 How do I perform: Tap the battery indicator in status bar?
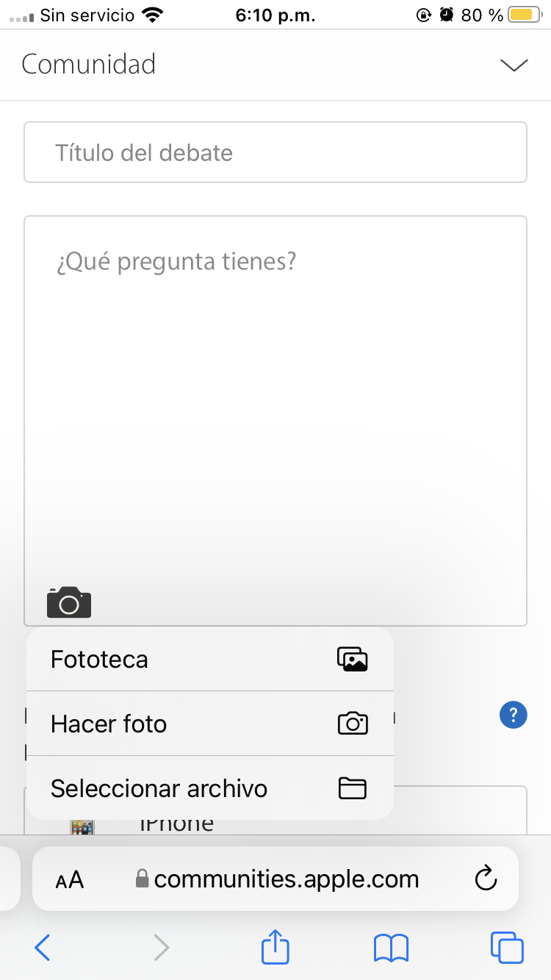click(x=524, y=15)
